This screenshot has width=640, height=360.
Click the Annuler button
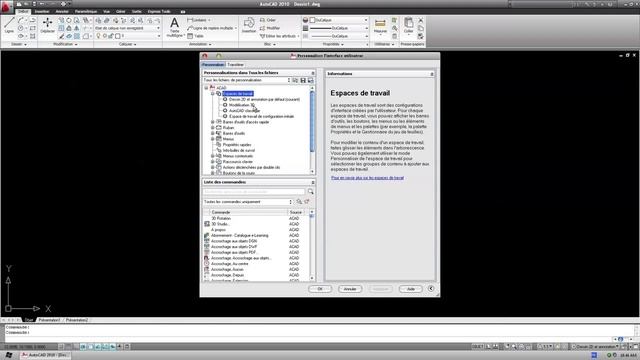350,289
